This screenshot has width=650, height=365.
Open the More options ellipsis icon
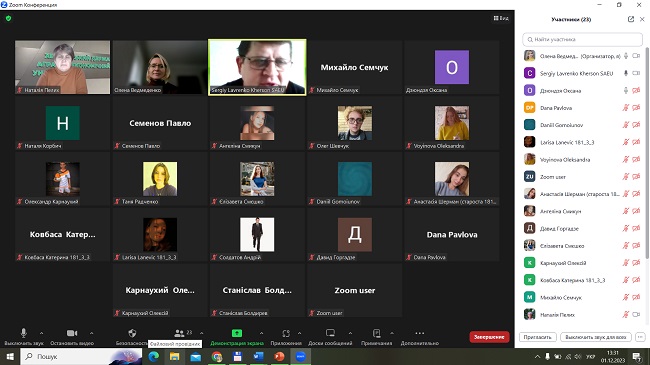coord(420,333)
